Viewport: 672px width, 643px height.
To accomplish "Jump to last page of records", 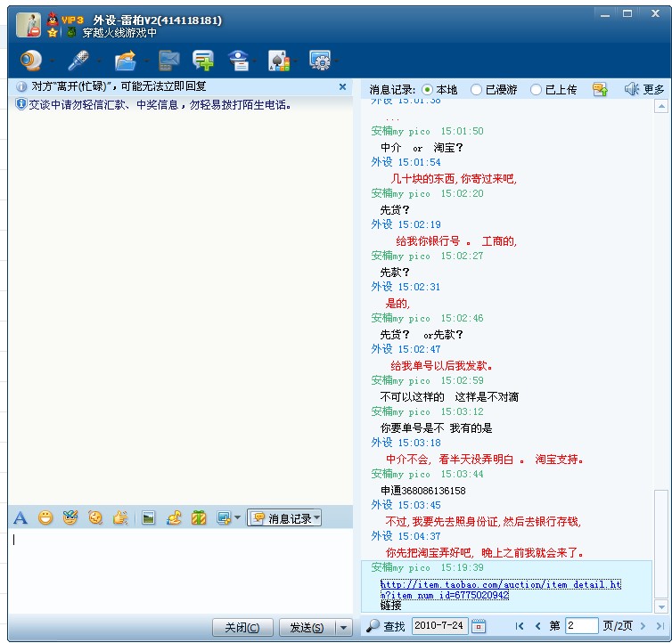I will point(660,626).
